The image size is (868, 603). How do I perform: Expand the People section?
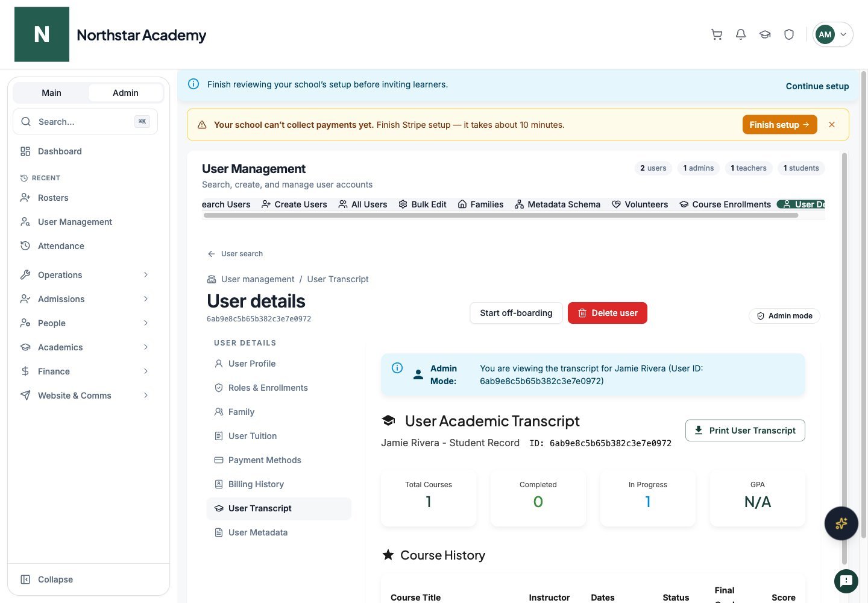85,323
